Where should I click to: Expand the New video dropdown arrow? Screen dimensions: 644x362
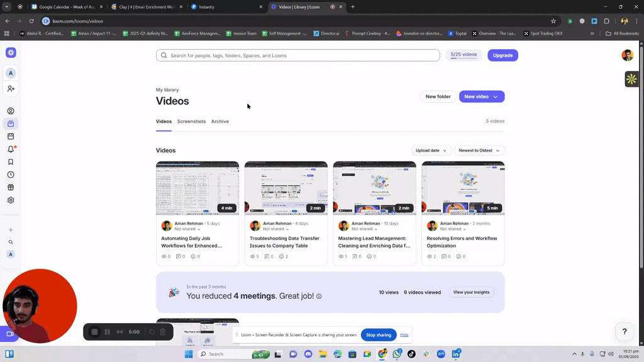[x=494, y=96]
